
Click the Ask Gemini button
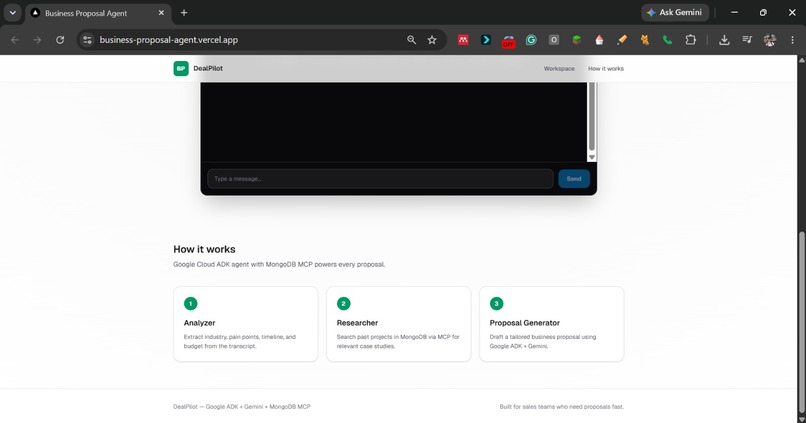tap(674, 12)
